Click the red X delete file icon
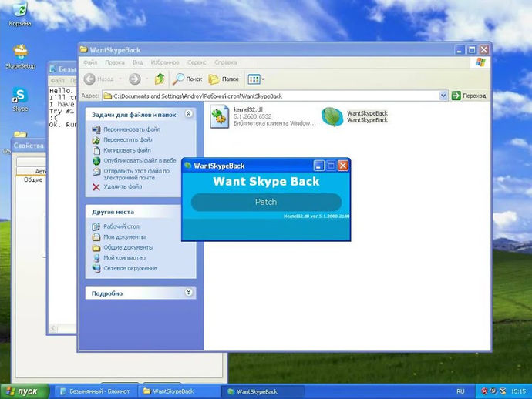 tap(96, 186)
